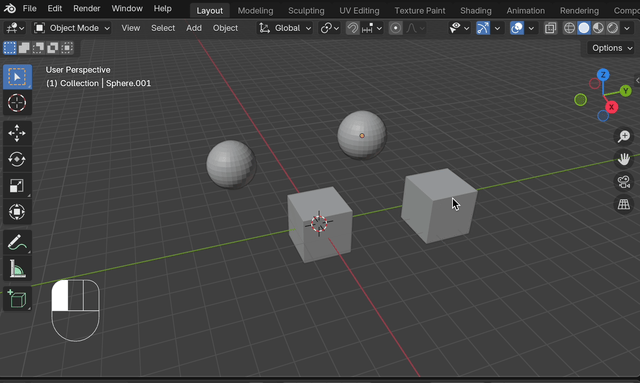
Task: Choose extend selection mode icon
Action: pos(24,48)
